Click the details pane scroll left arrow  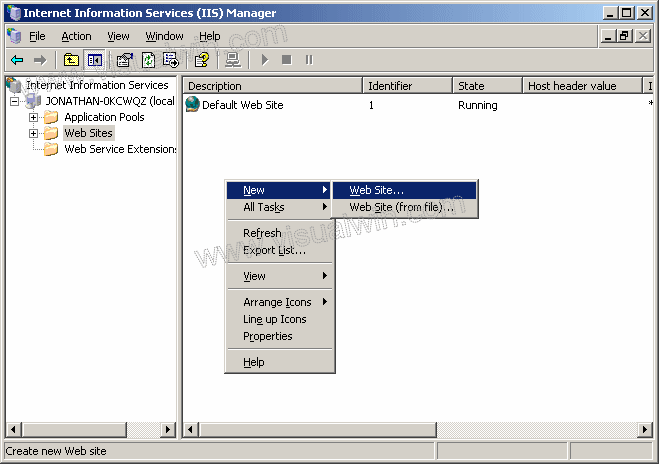191,430
